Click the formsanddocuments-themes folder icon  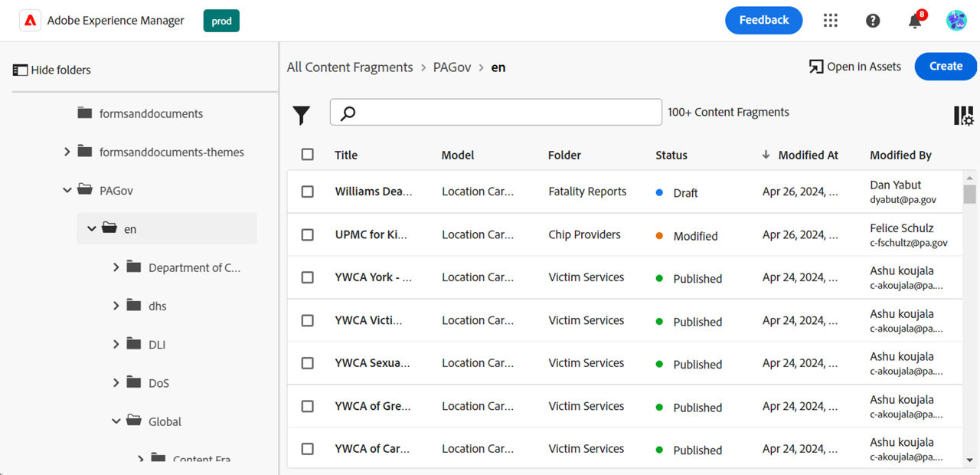coord(85,152)
